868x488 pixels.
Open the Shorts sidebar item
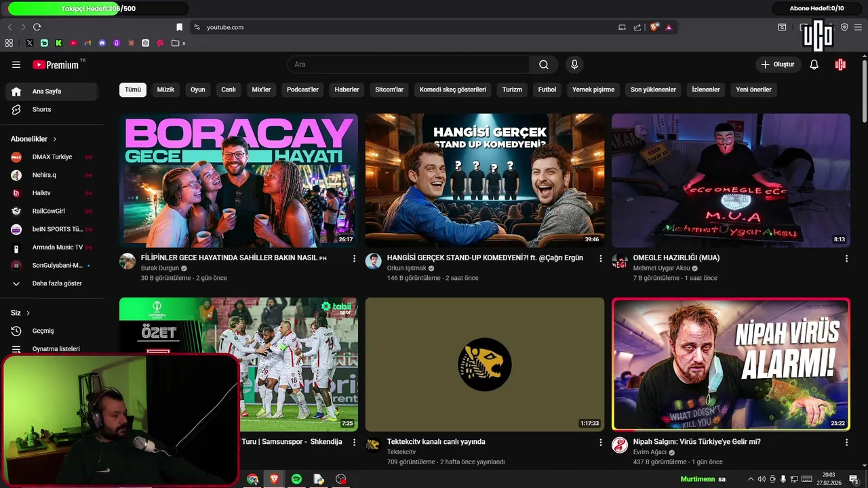[53, 109]
